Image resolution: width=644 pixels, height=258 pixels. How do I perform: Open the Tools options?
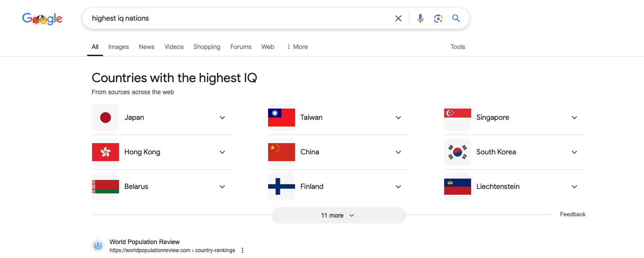click(458, 47)
